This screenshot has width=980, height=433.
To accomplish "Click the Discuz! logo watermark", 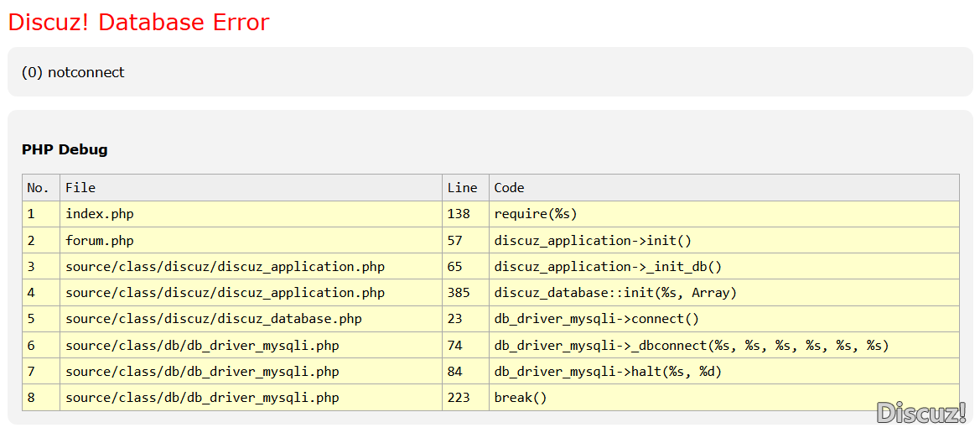I will tap(920, 412).
